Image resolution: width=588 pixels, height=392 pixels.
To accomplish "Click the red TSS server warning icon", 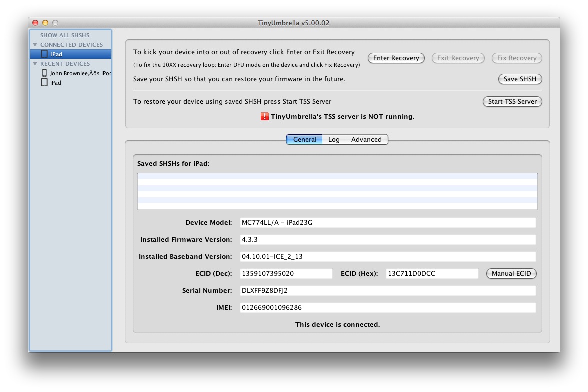I will pyautogui.click(x=265, y=116).
